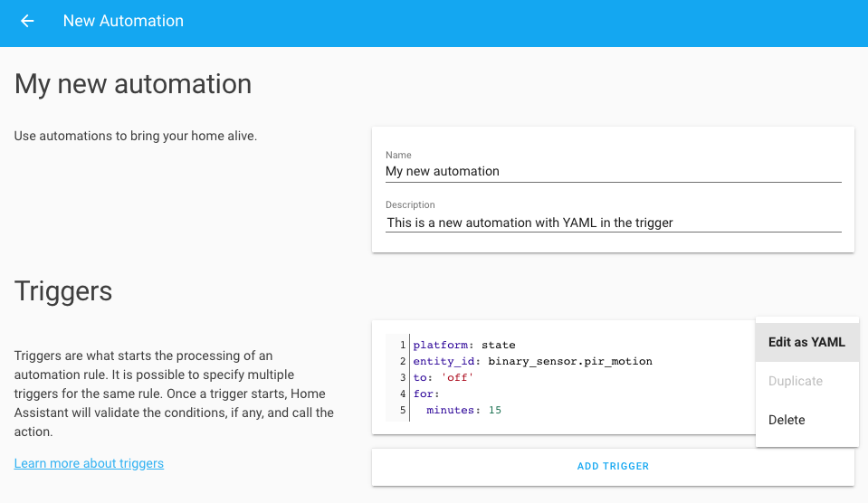Open the Learn more about triggers link

click(x=89, y=463)
